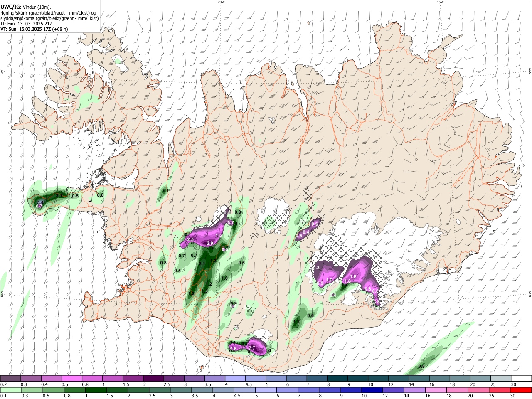Click the 1.0 rain value in the southwest green band
Image resolution: width=532 pixels, height=399 pixels.
224,278
